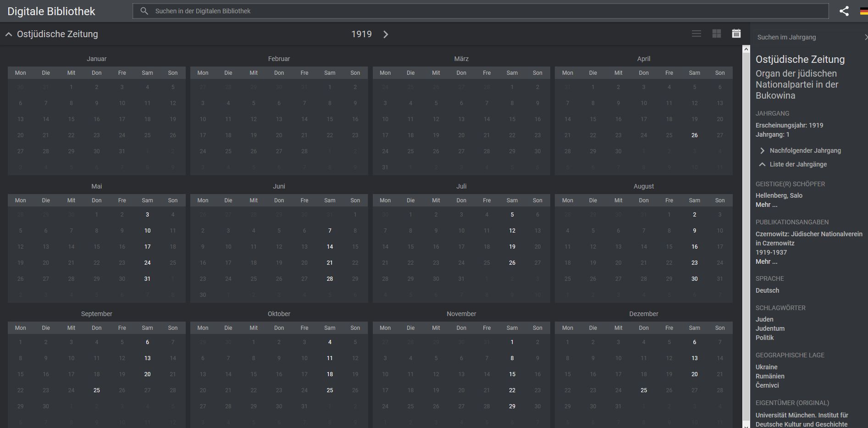
Task: Open issue of Juli 5
Action: pos(512,215)
